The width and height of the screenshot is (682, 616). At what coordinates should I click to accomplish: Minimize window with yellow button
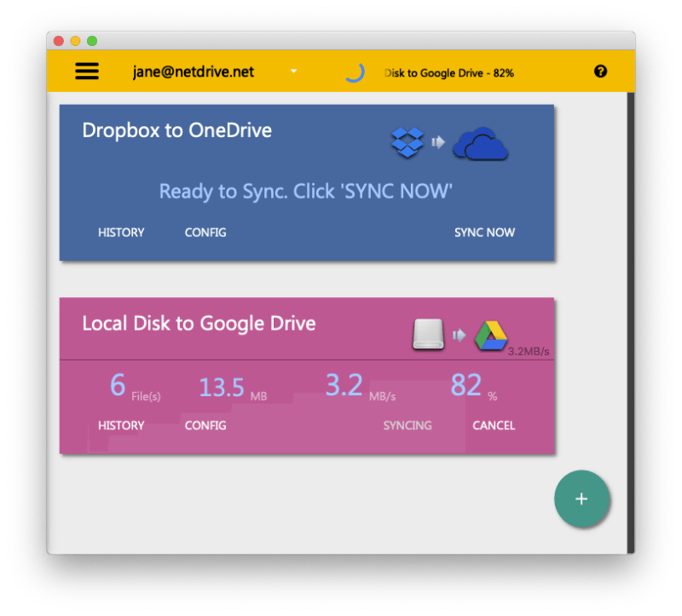[75, 41]
